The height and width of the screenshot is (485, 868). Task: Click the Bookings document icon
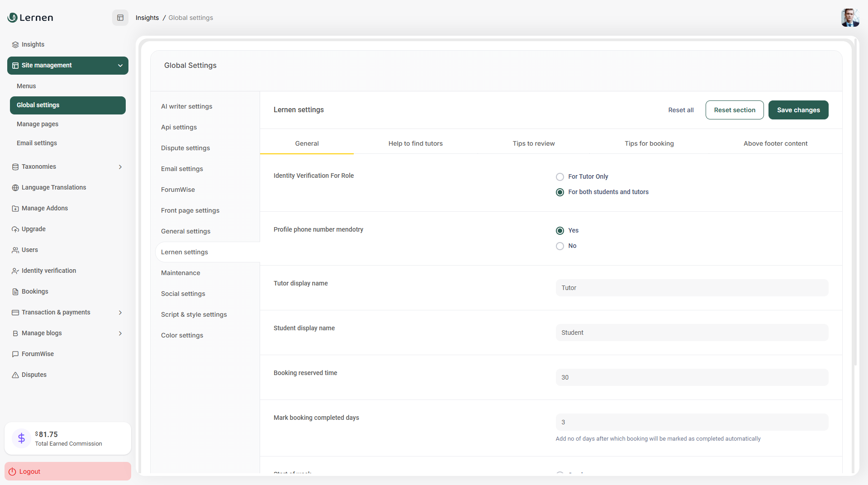[x=15, y=292]
